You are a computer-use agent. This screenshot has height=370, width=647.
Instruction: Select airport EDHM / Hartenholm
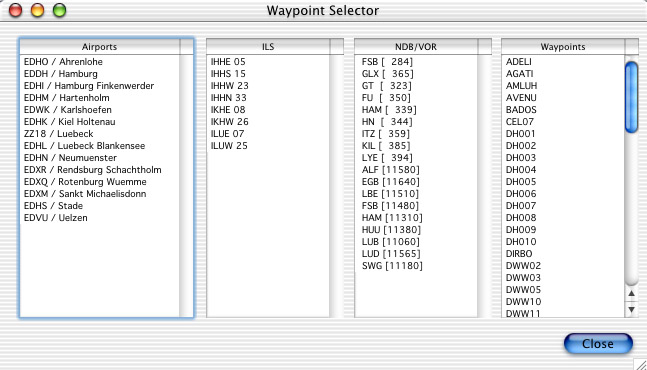point(66,98)
